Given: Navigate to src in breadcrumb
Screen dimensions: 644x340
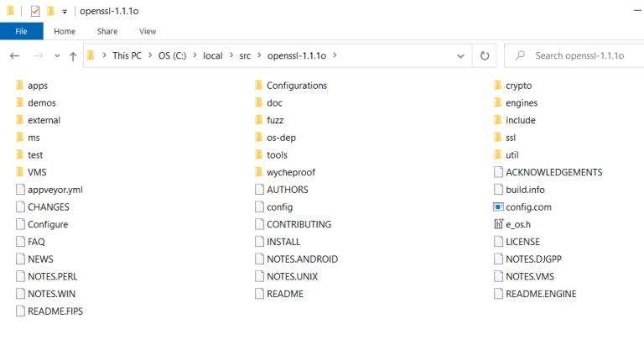Looking at the screenshot, I should [x=245, y=55].
